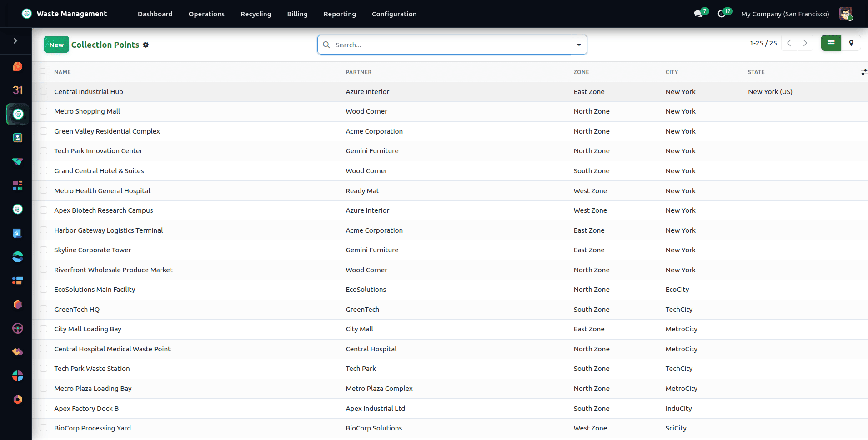Screen dimensions: 868x440
Task: Open the multicolor pie circle app icon
Action: coord(18,376)
